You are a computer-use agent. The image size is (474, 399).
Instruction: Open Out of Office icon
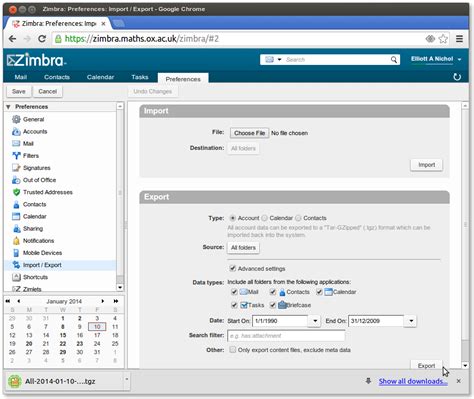16,180
